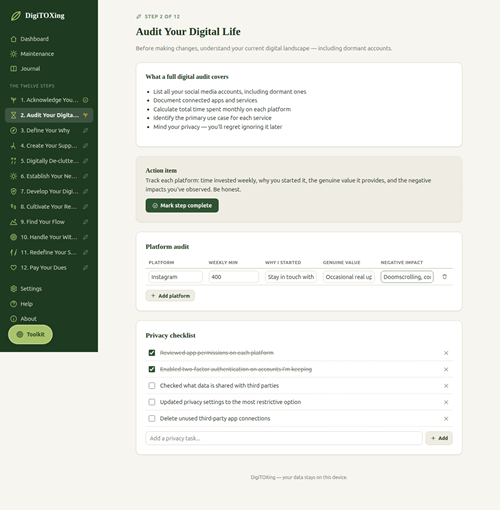Open the Toolkit floating button
Viewport: 500px width, 510px height.
pos(30,334)
